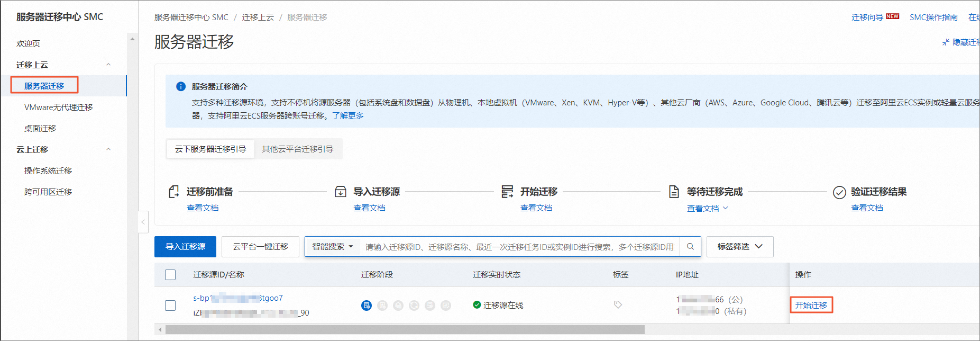Open 操作系统迁移 in the sidebar
The width and height of the screenshot is (980, 341).
tap(48, 170)
